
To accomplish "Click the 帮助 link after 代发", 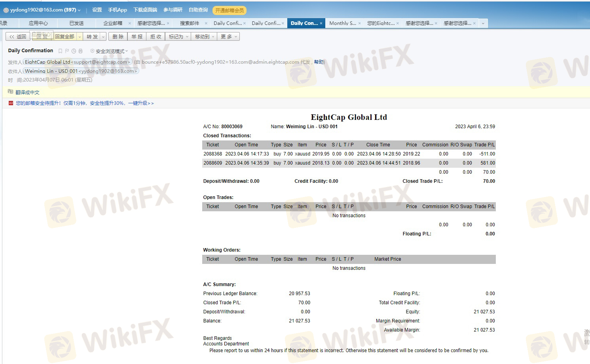I will 319,62.
